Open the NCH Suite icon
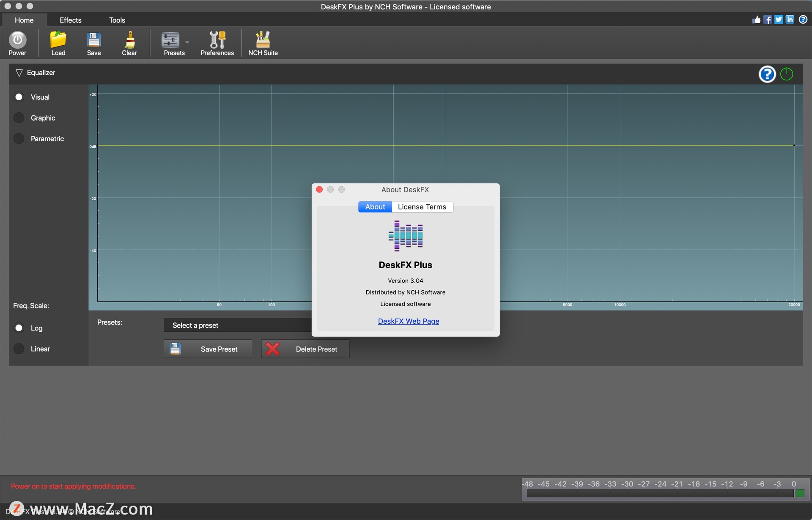 pos(263,40)
